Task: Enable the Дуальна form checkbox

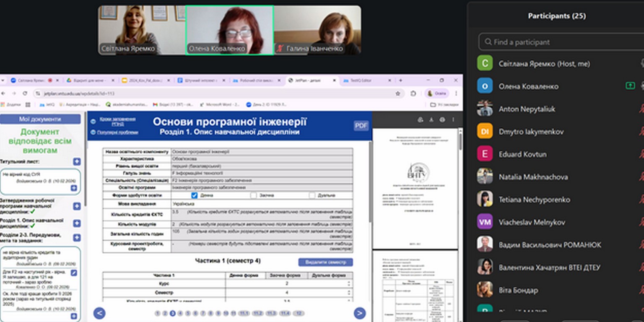Action: coord(312,195)
